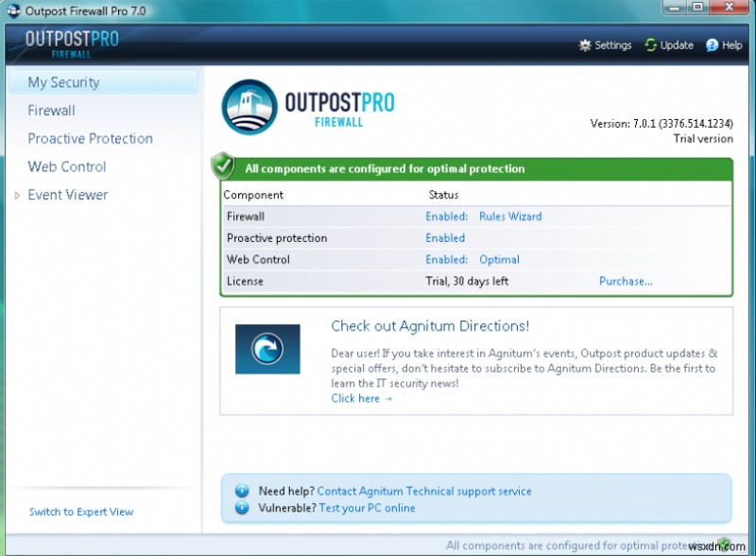Open the Update label in top bar
Screen dimensions: 756x556
tap(677, 45)
